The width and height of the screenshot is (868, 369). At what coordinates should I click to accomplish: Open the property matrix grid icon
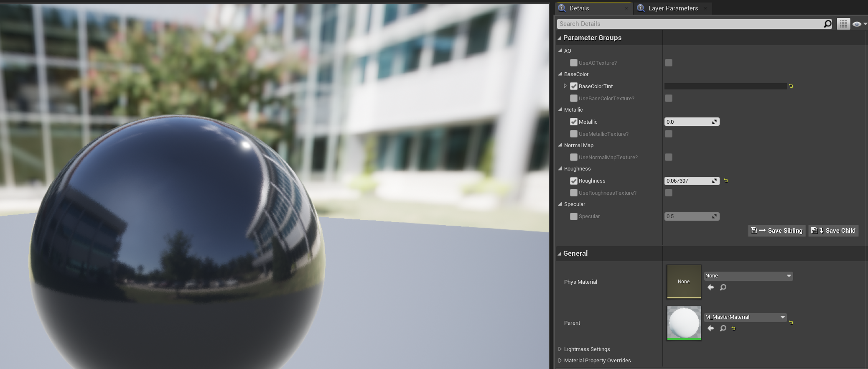click(x=843, y=24)
